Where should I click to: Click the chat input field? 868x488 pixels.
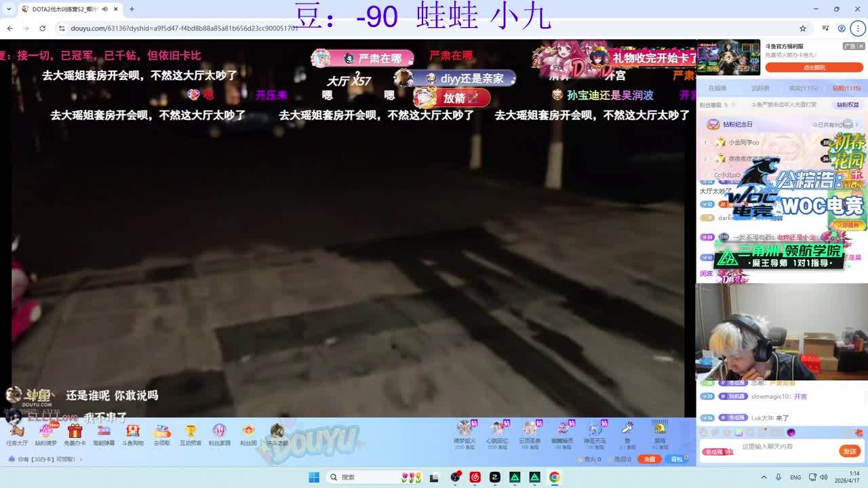coord(787,447)
